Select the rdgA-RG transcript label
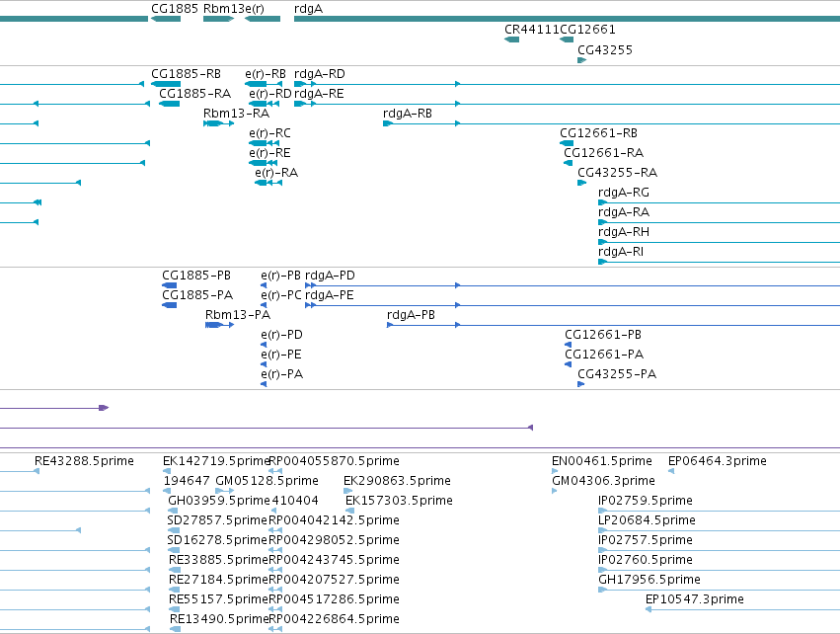This screenshot has width=840, height=634. (x=624, y=193)
